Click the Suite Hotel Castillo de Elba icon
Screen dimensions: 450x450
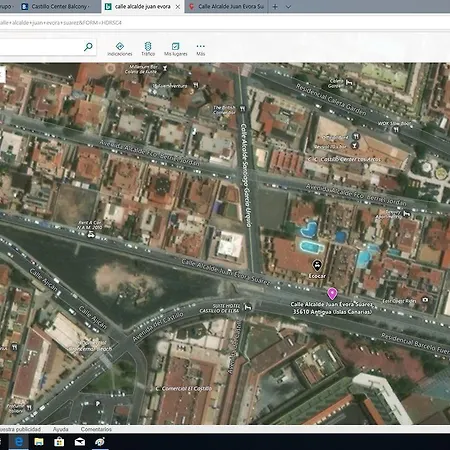click(248, 307)
